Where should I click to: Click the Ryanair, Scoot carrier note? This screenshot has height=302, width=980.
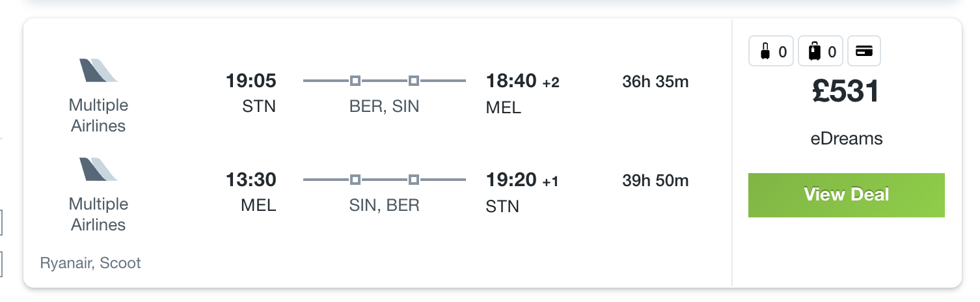point(90,263)
